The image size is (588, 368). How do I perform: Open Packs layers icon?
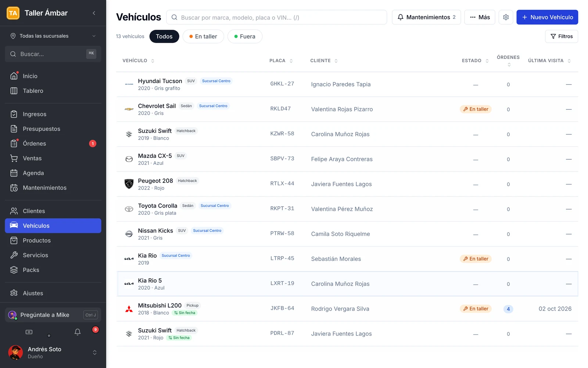[x=14, y=270]
